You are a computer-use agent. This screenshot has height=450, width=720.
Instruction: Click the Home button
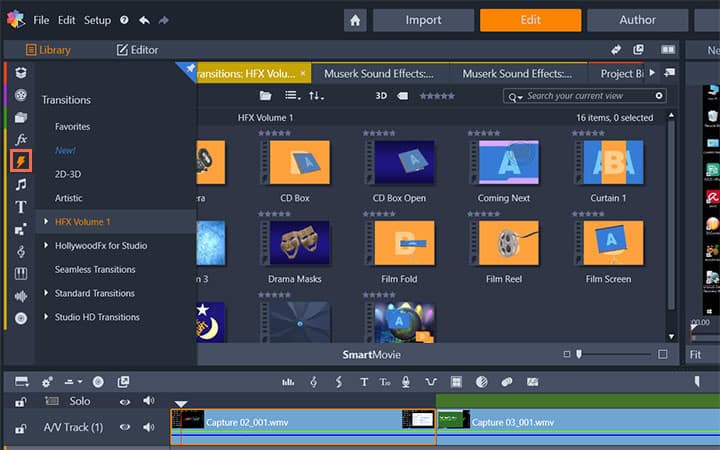pos(355,20)
